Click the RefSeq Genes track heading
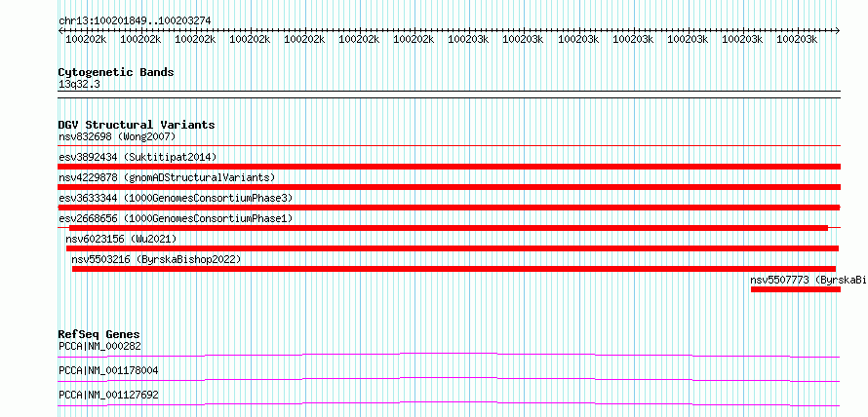868x417 pixels. (x=99, y=334)
